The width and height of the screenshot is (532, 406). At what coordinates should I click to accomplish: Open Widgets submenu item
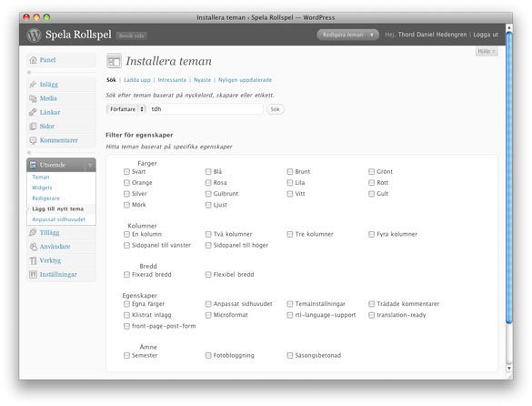point(42,188)
